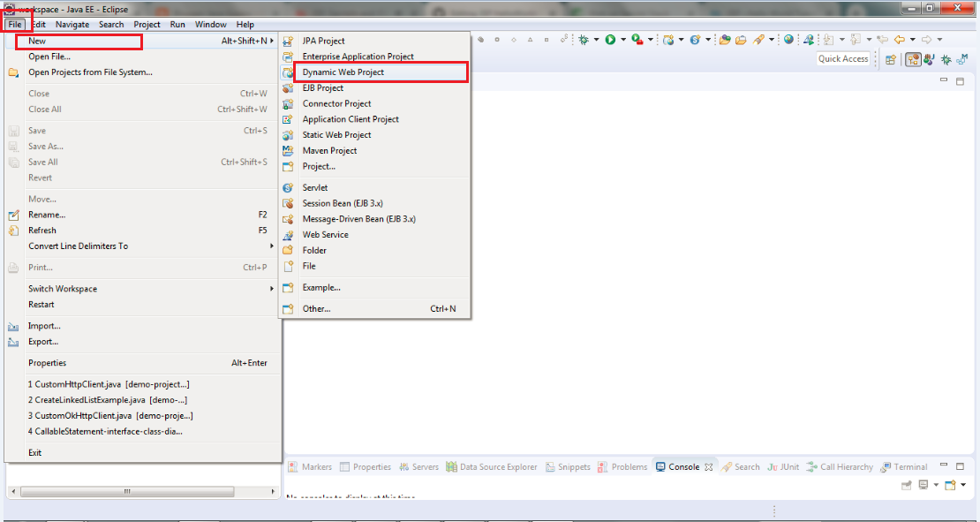This screenshot has height=522, width=980.
Task: Click the Debug bug icon in toolbar
Action: pyautogui.click(x=583, y=40)
